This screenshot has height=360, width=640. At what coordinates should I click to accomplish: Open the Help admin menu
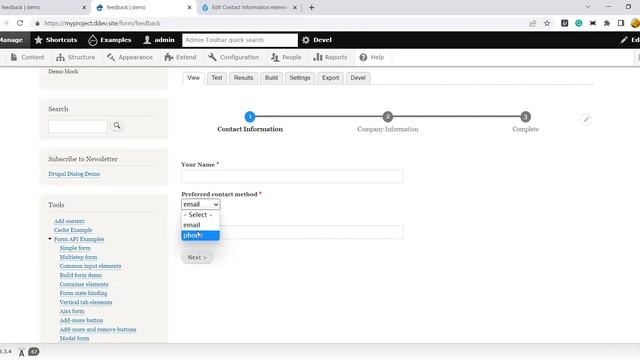tap(372, 57)
